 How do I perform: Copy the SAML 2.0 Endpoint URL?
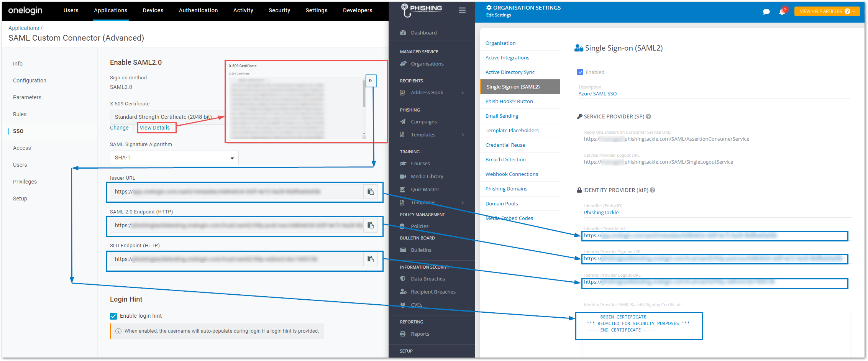(370, 225)
